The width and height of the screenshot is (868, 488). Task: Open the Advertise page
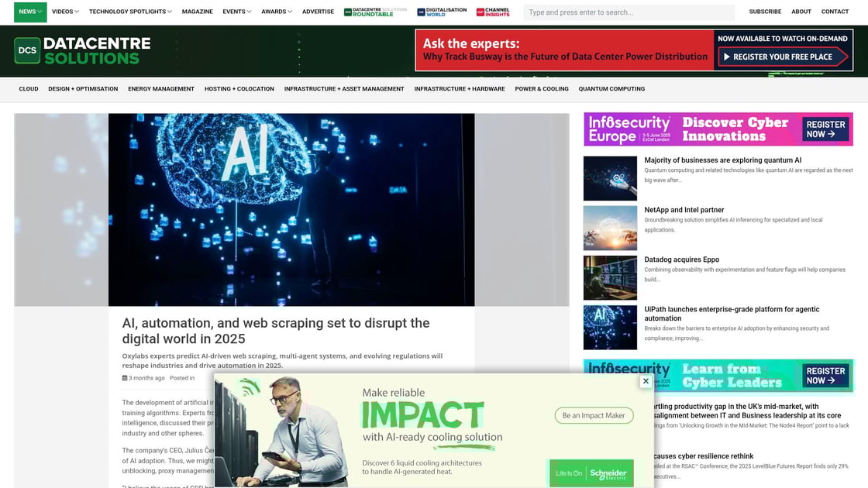point(318,12)
